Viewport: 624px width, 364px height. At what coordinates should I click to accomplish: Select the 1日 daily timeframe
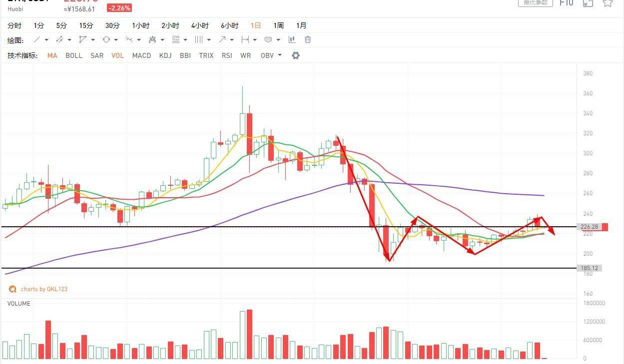256,25
